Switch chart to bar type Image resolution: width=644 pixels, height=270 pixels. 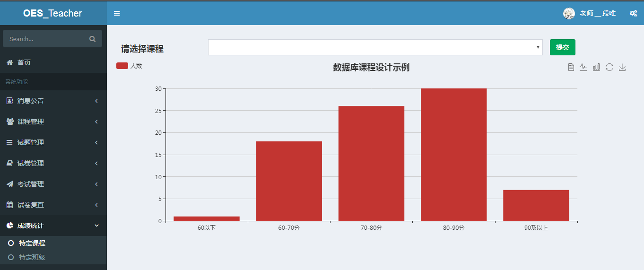tap(596, 67)
